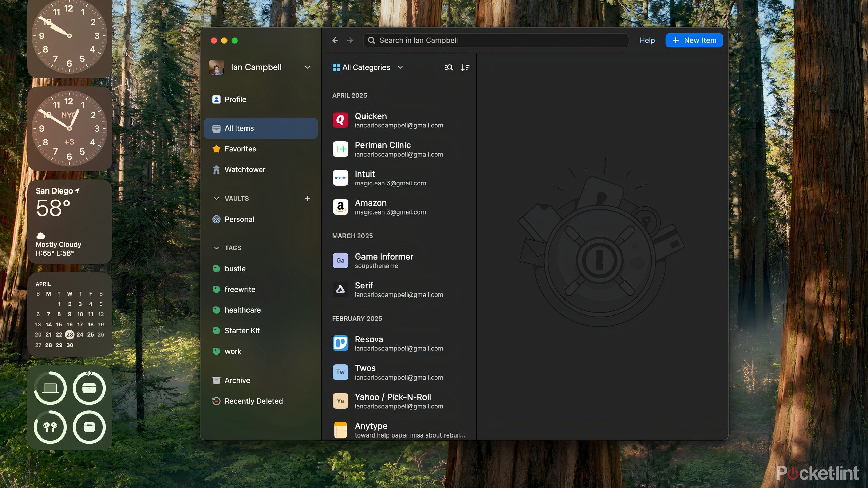Image resolution: width=868 pixels, height=488 pixels.
Task: Go back with the left arrow
Action: click(x=335, y=40)
